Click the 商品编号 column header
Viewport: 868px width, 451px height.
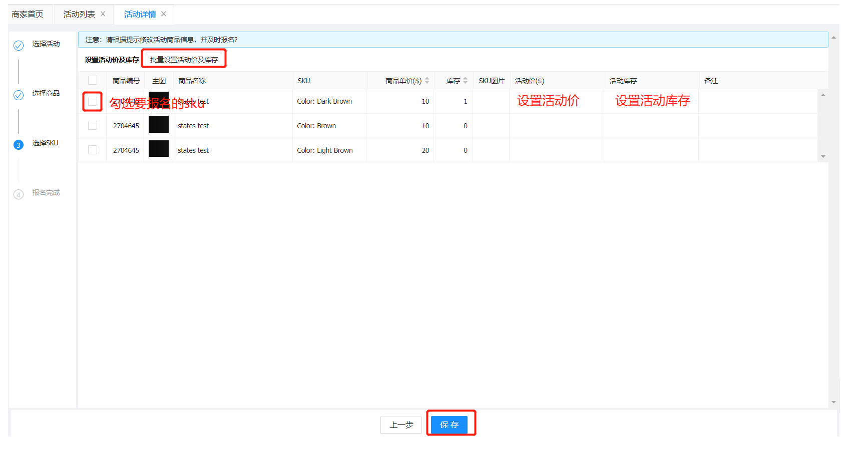tap(126, 81)
